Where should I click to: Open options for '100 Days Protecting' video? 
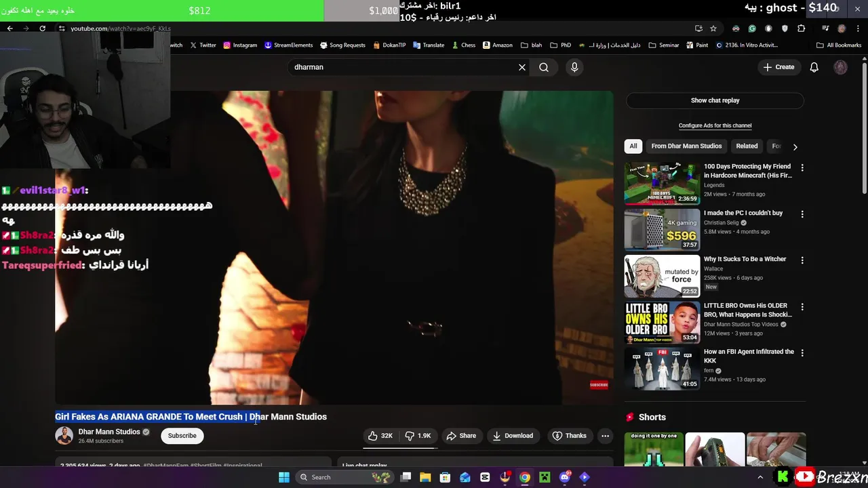point(802,167)
